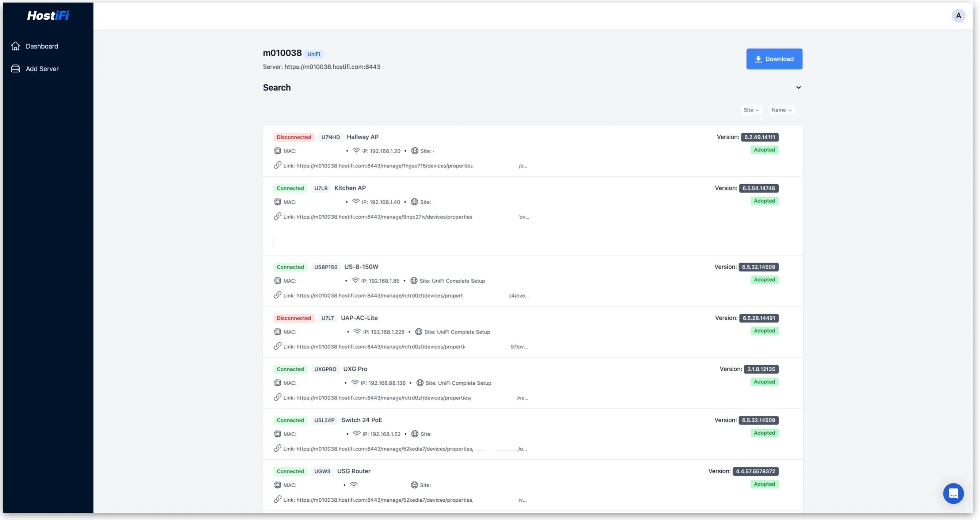Open the Kitchen AP device properties link
This screenshot has width=980, height=520.
point(384,216)
